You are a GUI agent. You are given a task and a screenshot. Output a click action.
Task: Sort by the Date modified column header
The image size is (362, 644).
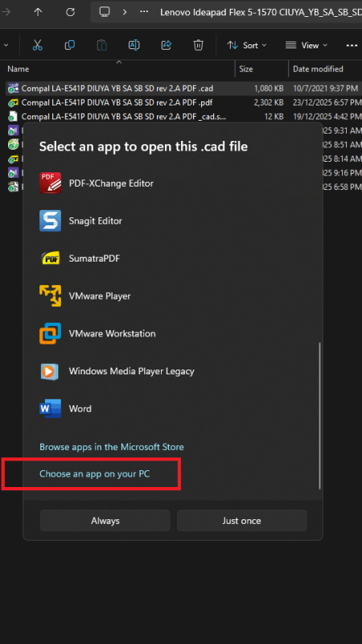click(x=318, y=69)
